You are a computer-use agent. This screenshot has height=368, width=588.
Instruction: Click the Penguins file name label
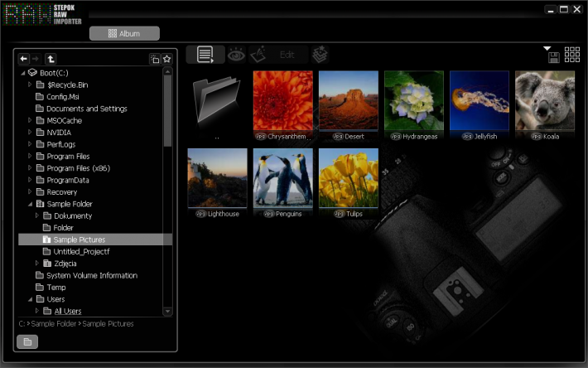pyautogui.click(x=288, y=214)
